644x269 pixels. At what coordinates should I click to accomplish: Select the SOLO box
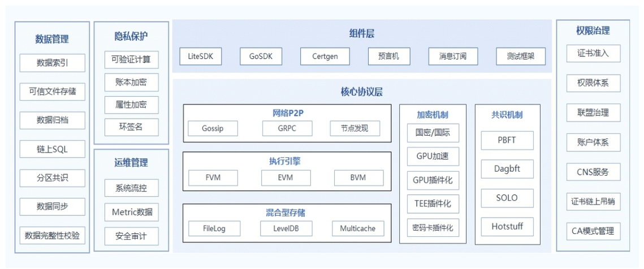click(507, 198)
